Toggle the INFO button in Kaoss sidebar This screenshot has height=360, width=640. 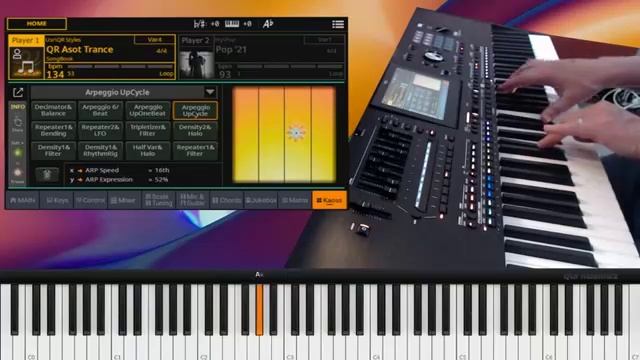click(18, 107)
